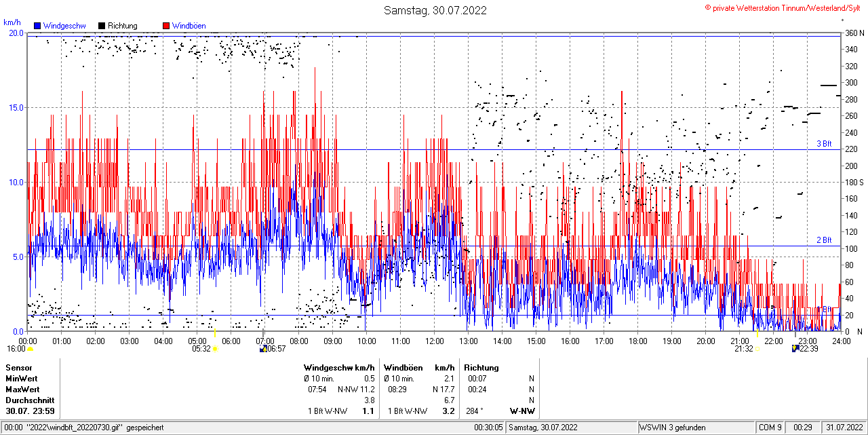Click the 00:24 time in Richtung column
Viewport: 868px width, 435px height.
[x=477, y=390]
